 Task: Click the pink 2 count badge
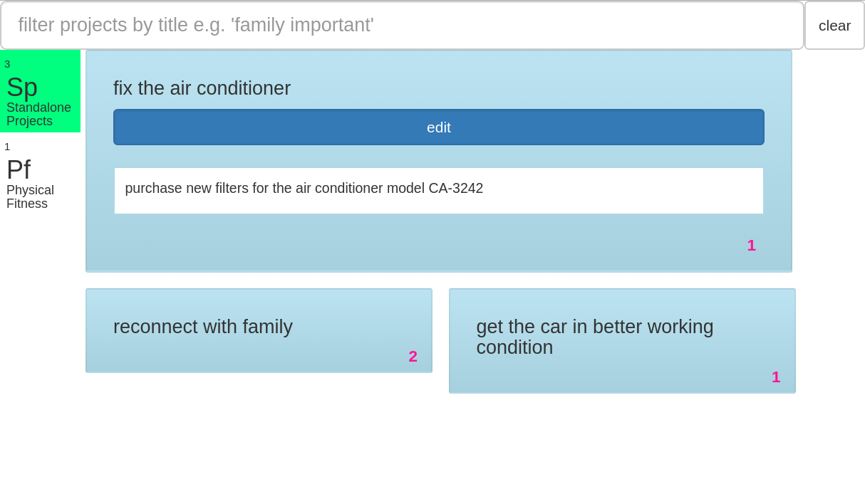(x=413, y=357)
